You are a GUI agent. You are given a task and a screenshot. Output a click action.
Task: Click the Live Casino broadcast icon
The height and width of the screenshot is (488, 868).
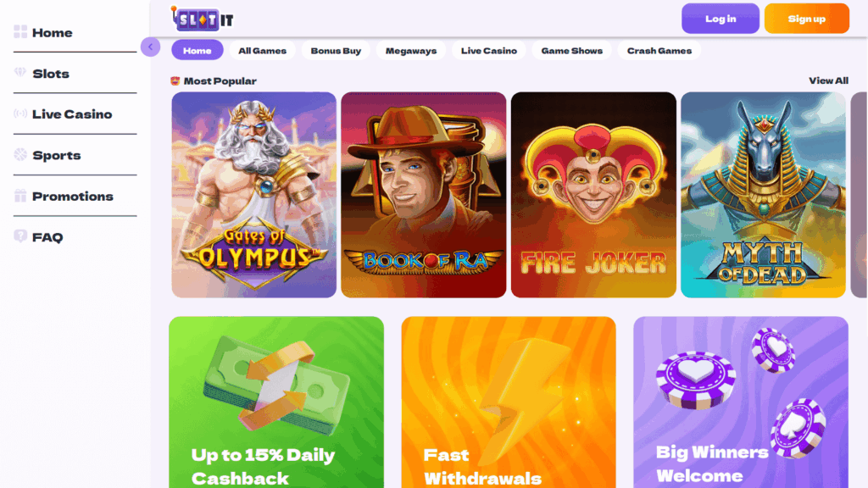20,114
